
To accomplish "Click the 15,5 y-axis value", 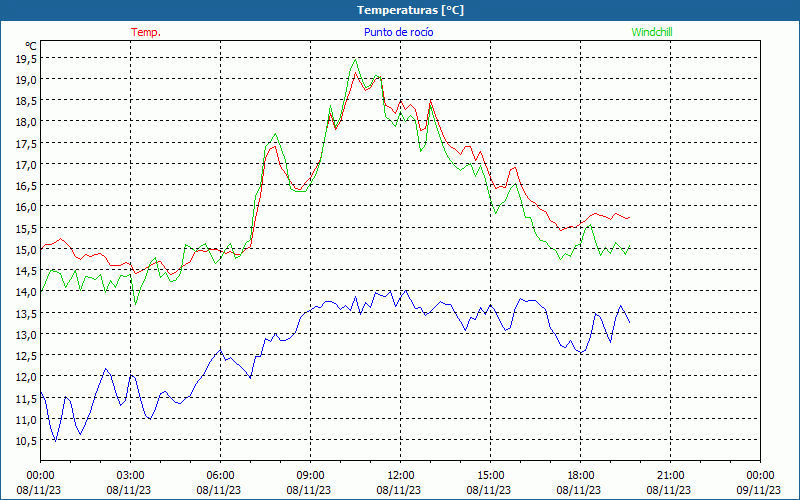I will click(26, 229).
